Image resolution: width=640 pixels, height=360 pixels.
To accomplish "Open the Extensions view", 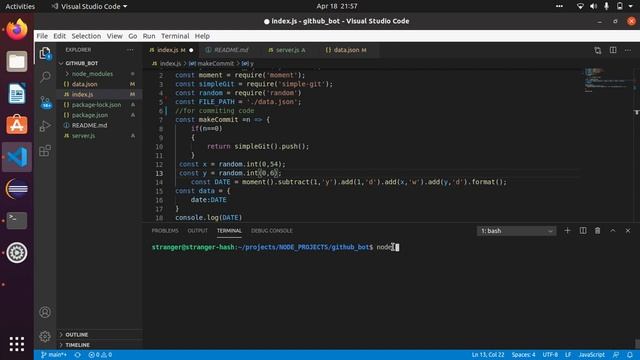I will (x=45, y=151).
